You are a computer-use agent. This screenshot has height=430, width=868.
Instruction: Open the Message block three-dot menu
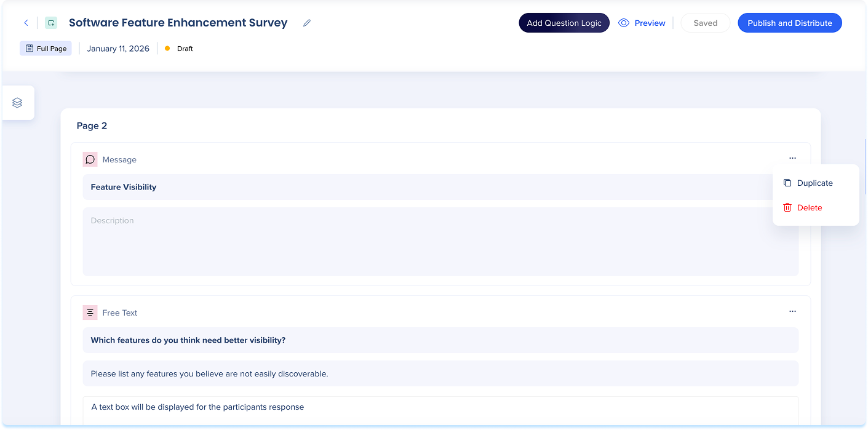coord(792,158)
